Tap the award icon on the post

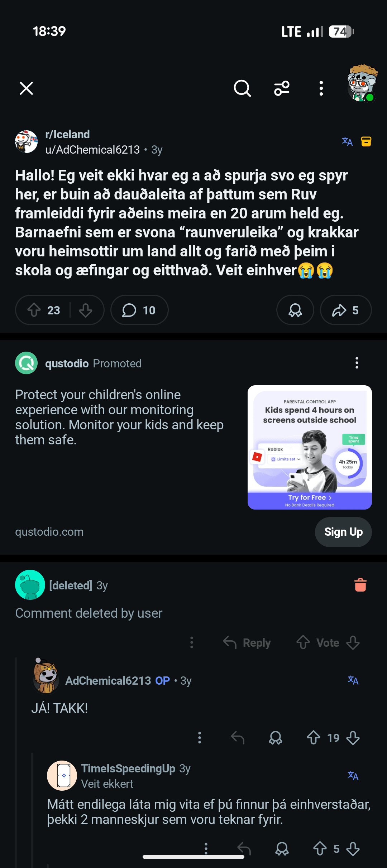(295, 310)
